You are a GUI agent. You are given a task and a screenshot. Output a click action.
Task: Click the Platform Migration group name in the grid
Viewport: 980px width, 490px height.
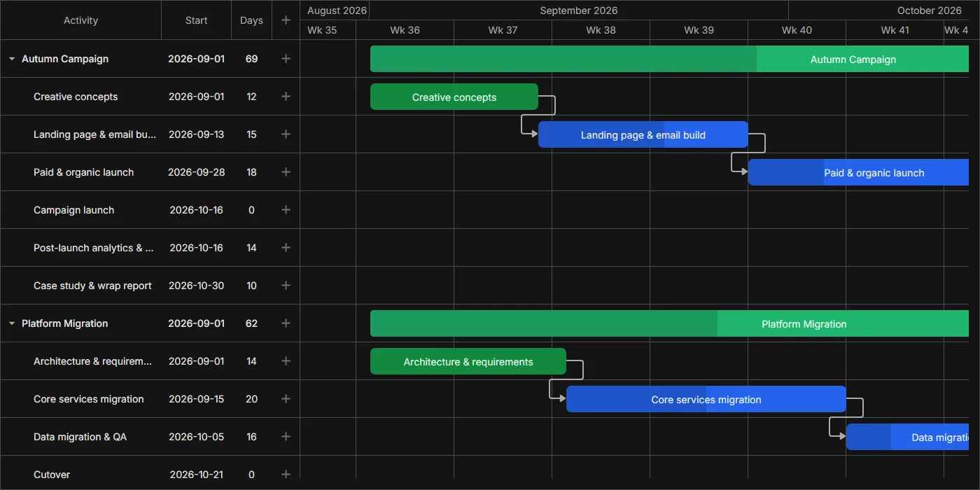coord(65,323)
